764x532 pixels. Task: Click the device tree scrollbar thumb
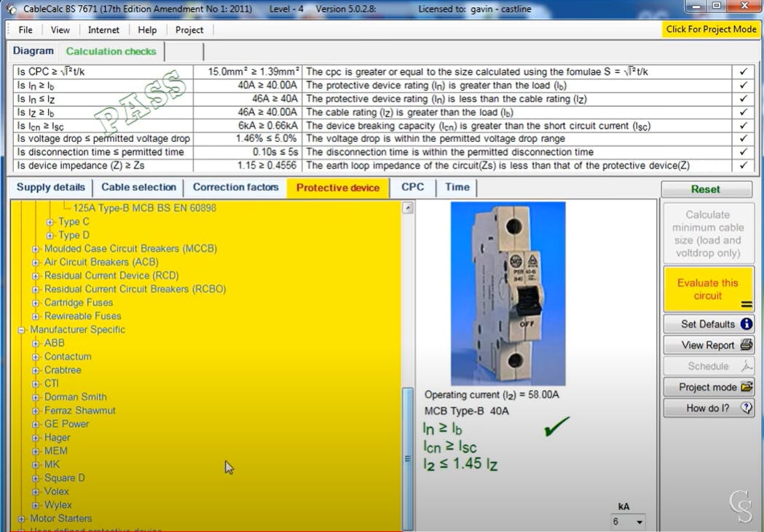tap(408, 458)
